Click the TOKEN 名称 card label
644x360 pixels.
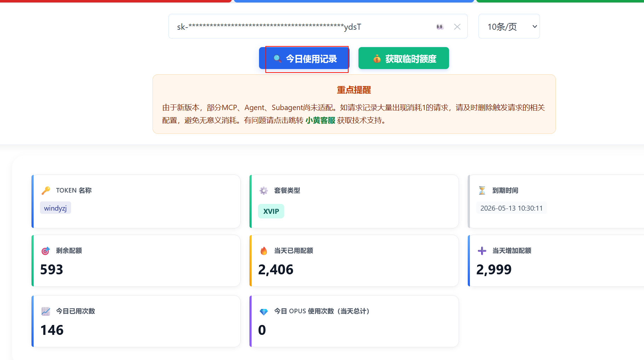tap(74, 190)
